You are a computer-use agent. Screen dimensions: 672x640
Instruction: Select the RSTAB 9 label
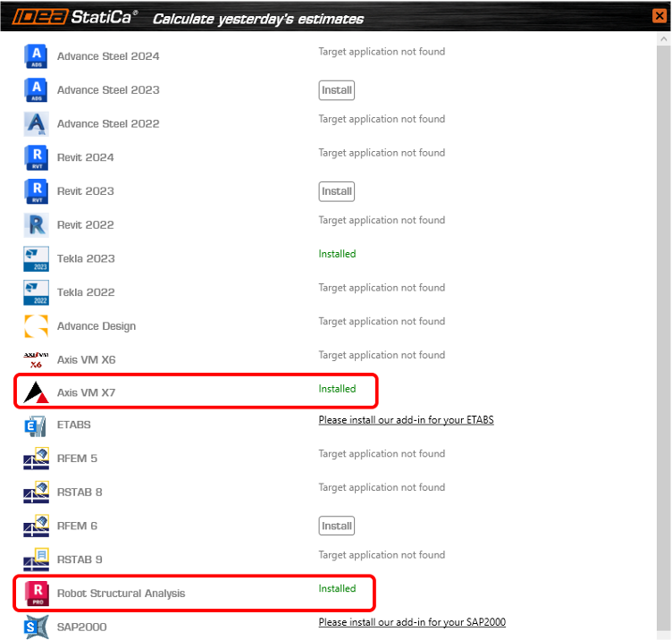pyautogui.click(x=80, y=560)
